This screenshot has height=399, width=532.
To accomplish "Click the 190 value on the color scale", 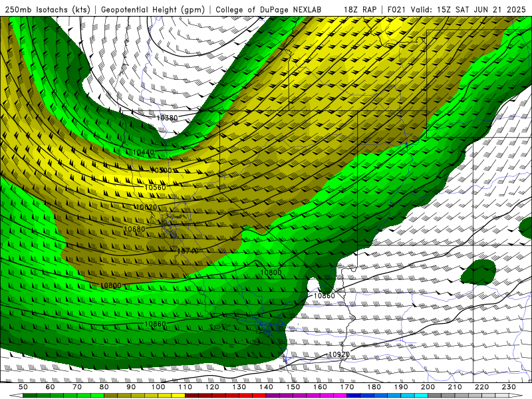I will (401, 387).
